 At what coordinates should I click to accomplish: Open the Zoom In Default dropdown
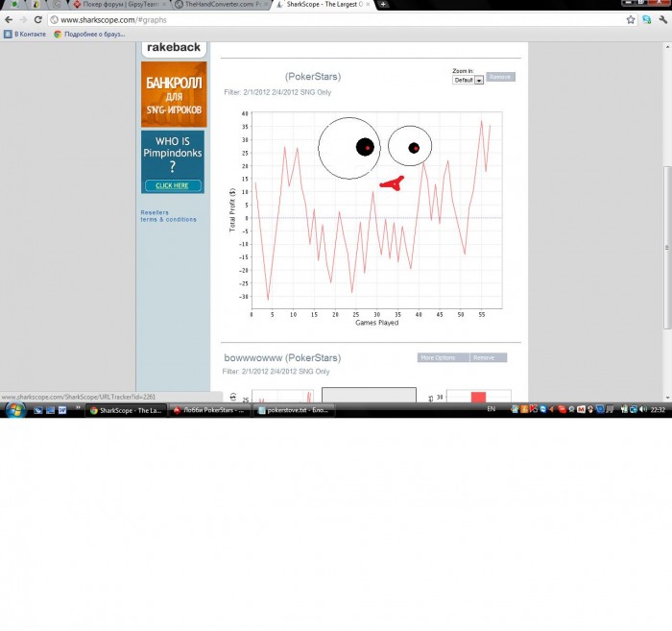(x=468, y=80)
